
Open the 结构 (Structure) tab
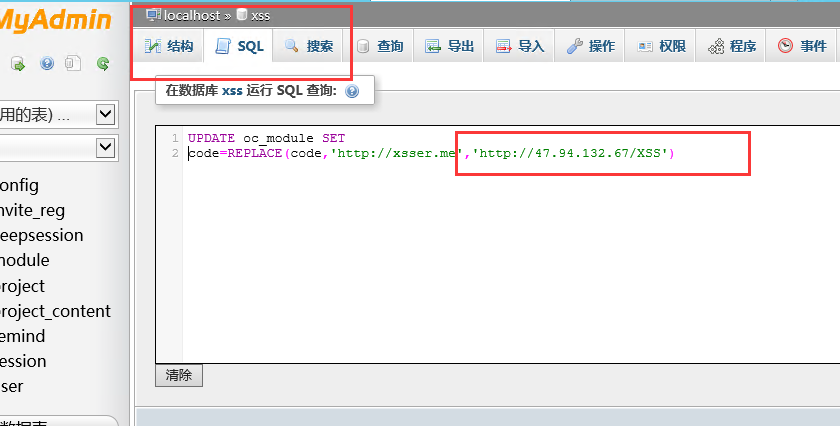pyautogui.click(x=169, y=46)
